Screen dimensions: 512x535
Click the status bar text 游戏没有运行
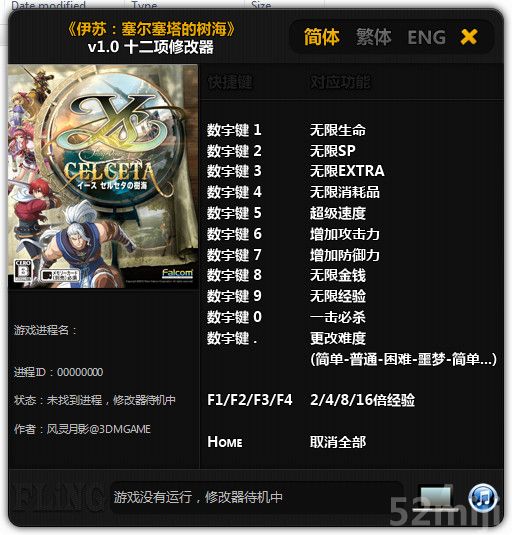[x=153, y=497]
